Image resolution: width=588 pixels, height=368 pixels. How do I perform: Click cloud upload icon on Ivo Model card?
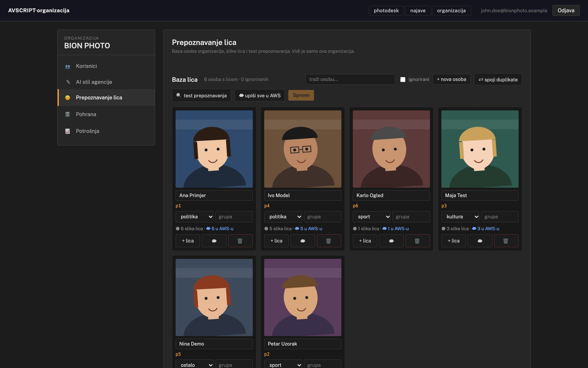[303, 241]
